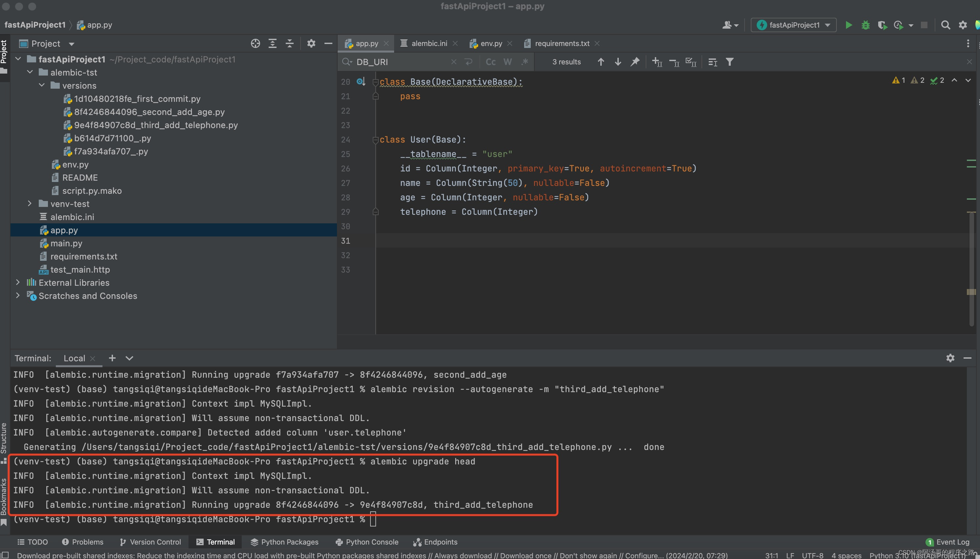Open Endpoints tool window

pyautogui.click(x=435, y=542)
